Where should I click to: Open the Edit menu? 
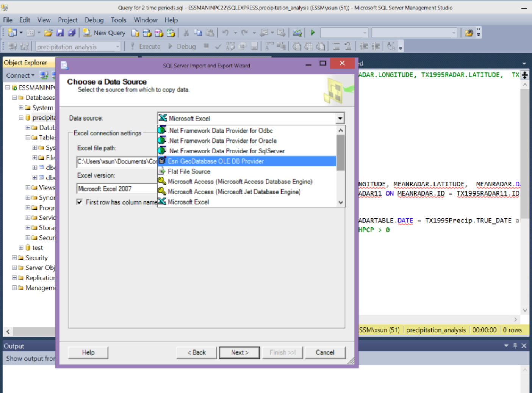coord(25,20)
